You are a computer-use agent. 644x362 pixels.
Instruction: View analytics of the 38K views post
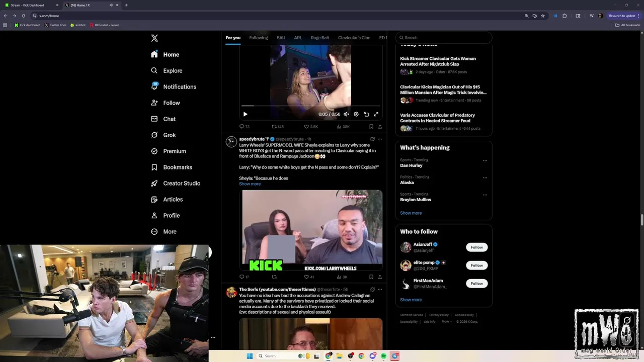coord(343,127)
